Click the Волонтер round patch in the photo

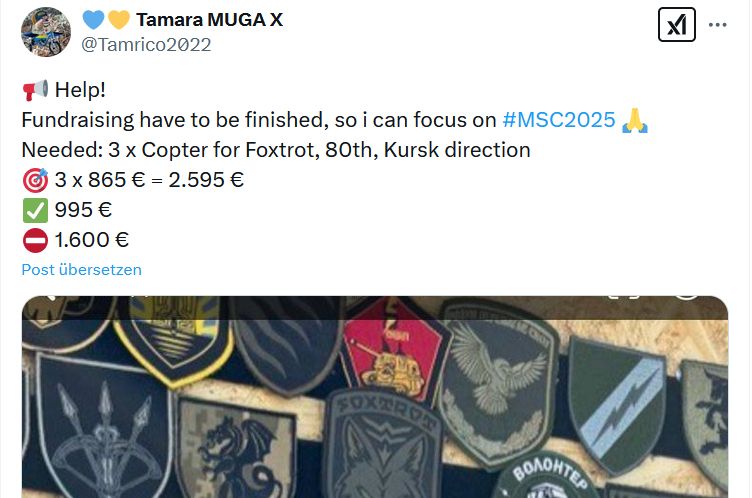click(x=546, y=475)
